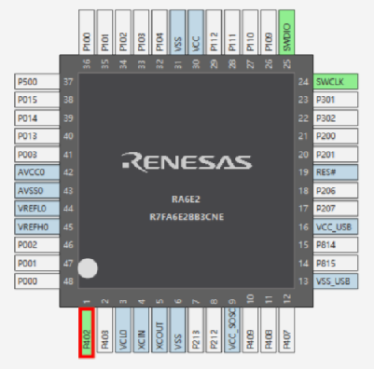The height and width of the screenshot is (370, 374).
Task: Pick pin P213
Action: tap(196, 330)
